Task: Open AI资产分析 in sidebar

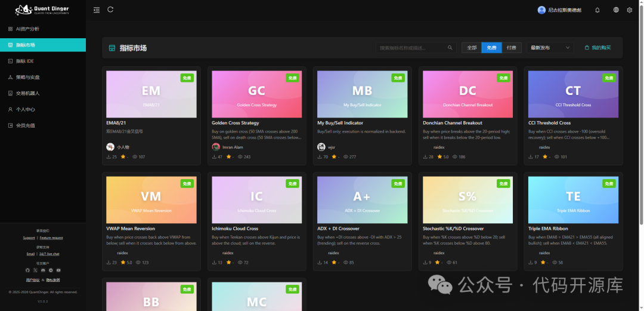Action: coord(43,29)
